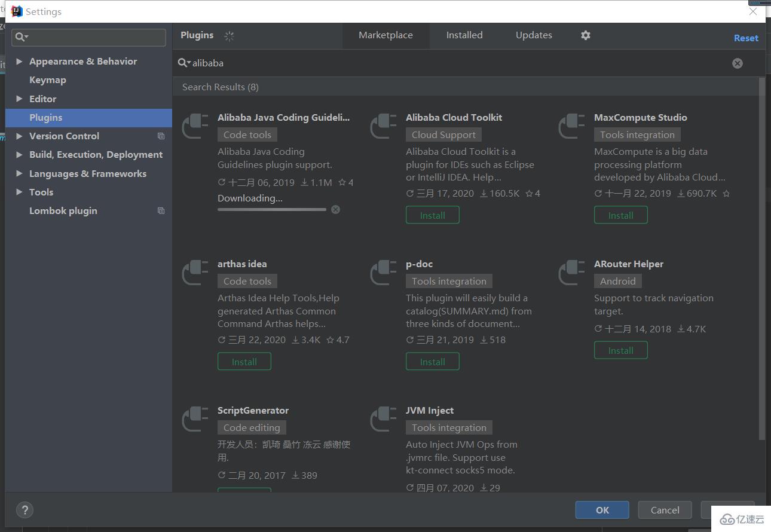
Task: Open plugin search options magnifier dropdown
Action: 184,63
